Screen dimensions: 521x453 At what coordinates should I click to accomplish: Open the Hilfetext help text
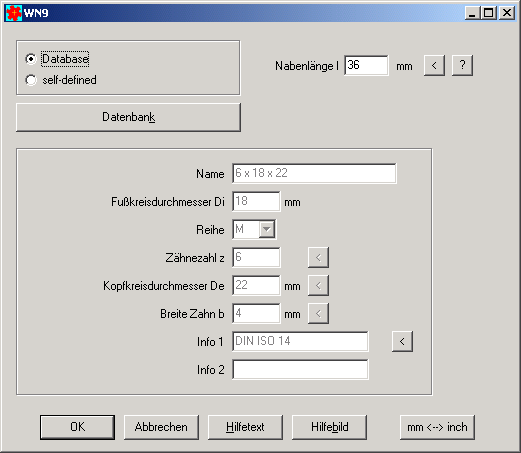coord(245,427)
